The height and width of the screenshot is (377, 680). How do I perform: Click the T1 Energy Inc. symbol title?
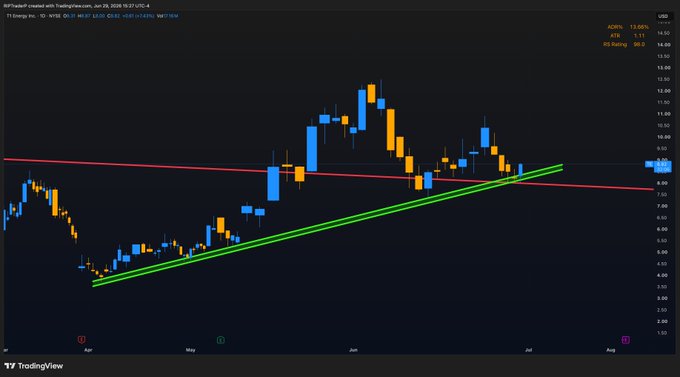pyautogui.click(x=21, y=16)
